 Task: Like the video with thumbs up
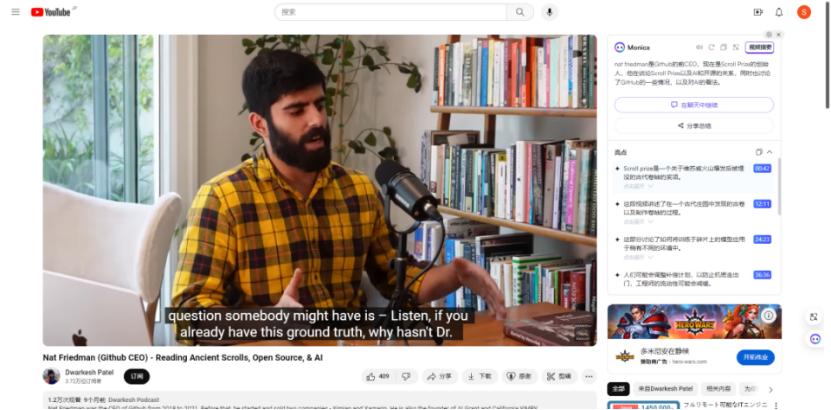point(377,377)
